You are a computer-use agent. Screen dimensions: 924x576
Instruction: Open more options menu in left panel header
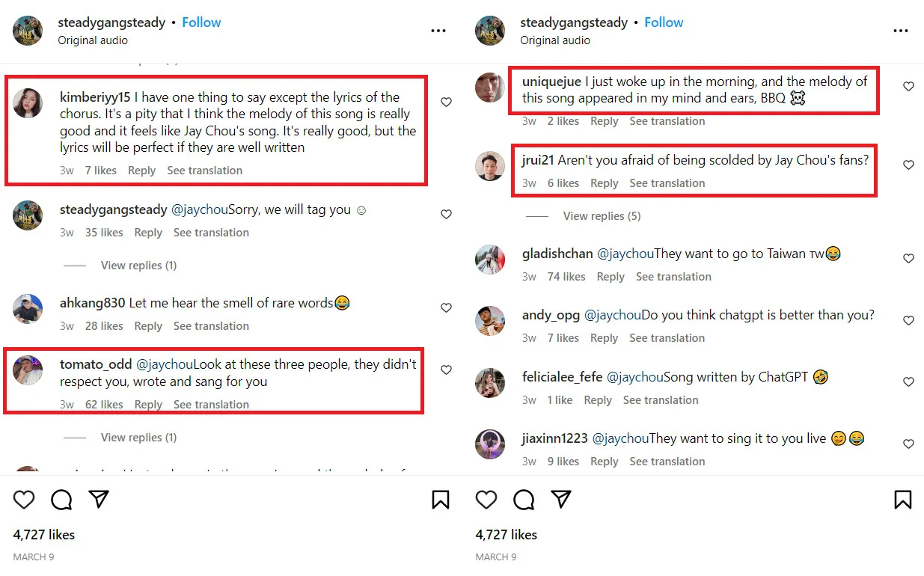pos(438,31)
